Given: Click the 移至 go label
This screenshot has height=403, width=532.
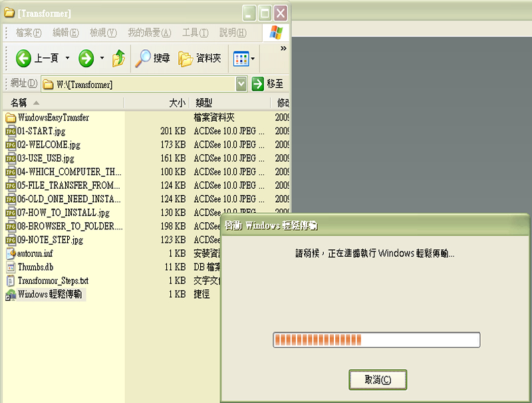Looking at the screenshot, I should tap(275, 84).
